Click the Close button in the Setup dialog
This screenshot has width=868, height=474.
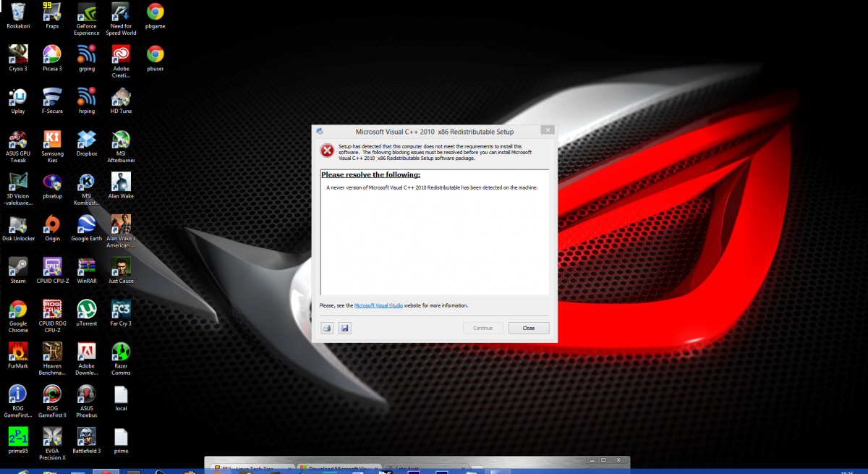coord(529,328)
